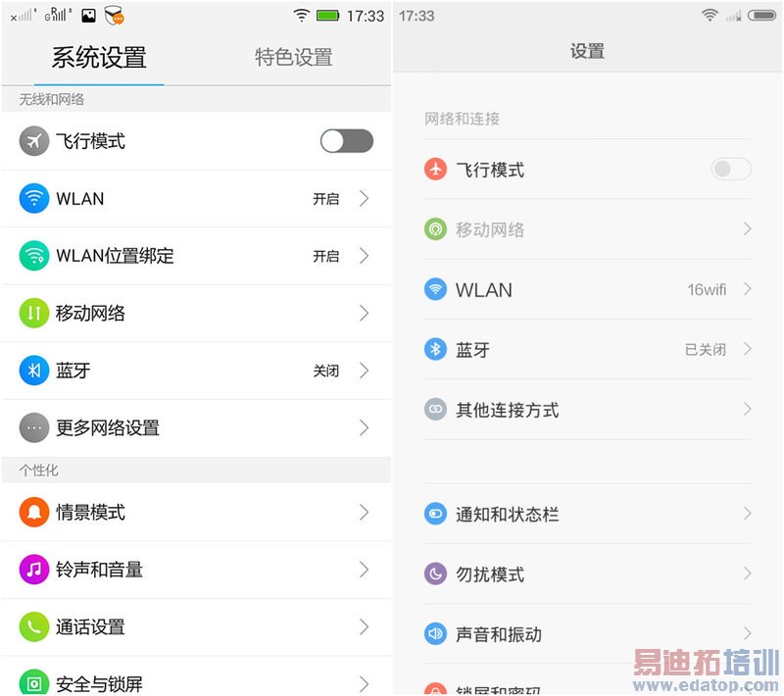Switch to the 系统设置 tab

tap(99, 57)
